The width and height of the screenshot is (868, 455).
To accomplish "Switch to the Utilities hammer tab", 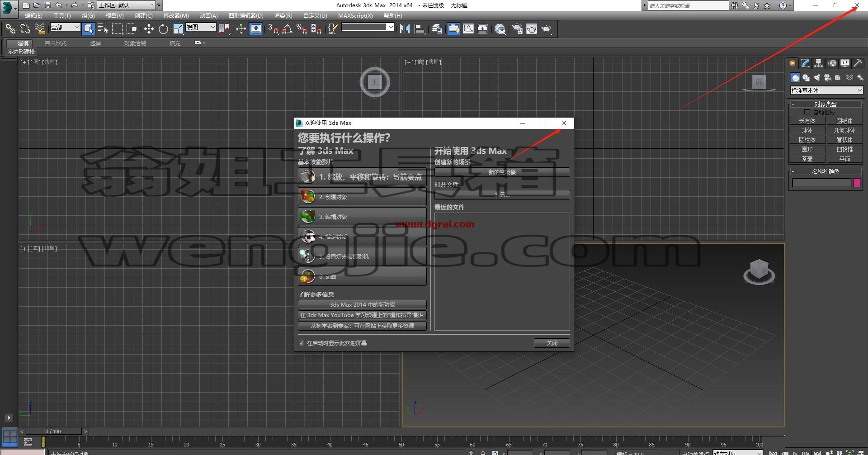I will pos(858,63).
